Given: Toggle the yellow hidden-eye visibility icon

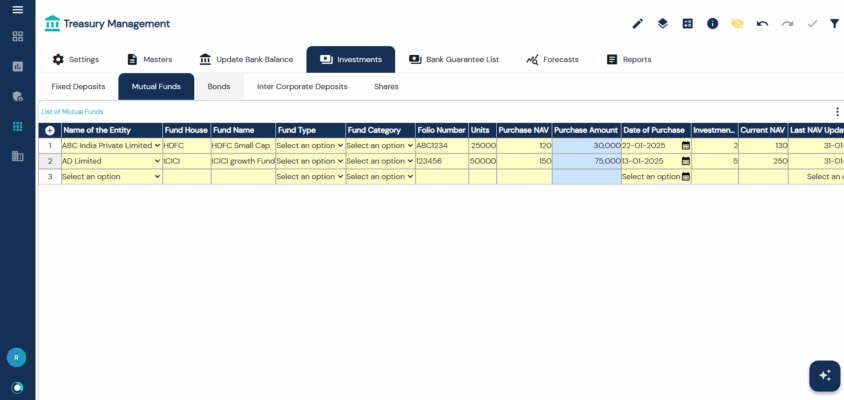Looking at the screenshot, I should tap(737, 23).
